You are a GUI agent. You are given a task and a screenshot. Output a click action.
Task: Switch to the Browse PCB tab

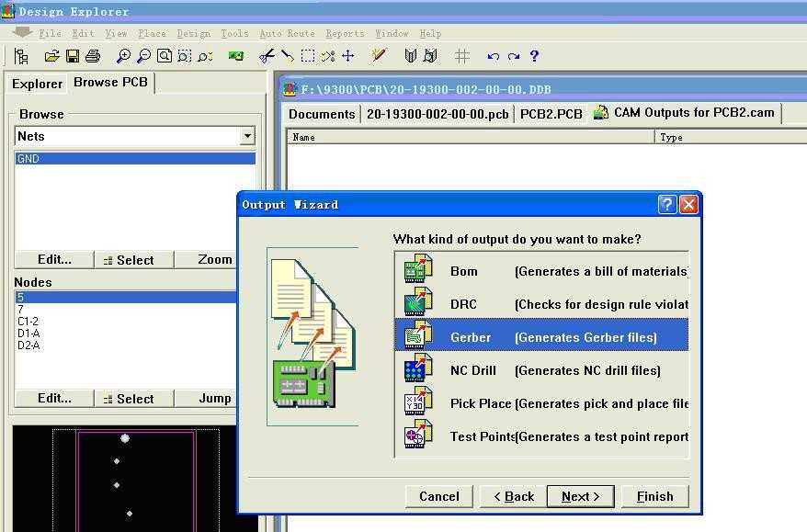point(110,83)
